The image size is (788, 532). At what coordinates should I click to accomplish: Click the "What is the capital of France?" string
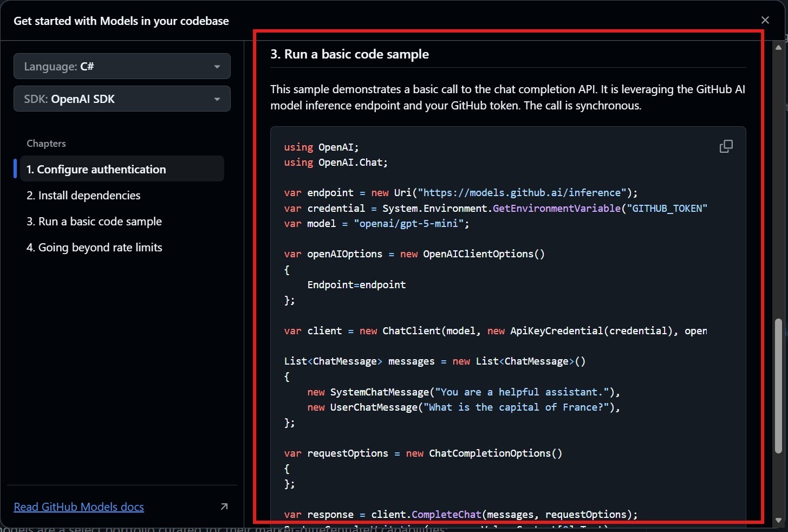point(516,407)
